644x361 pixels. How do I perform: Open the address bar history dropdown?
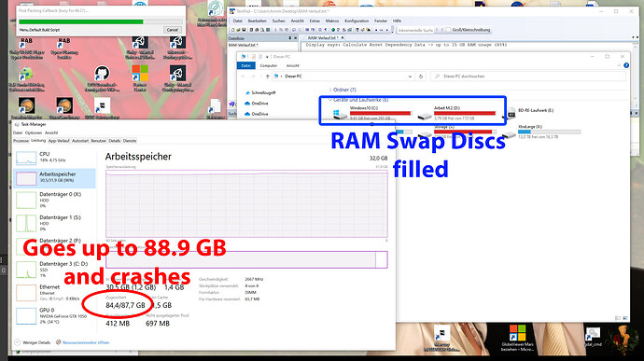[410, 76]
